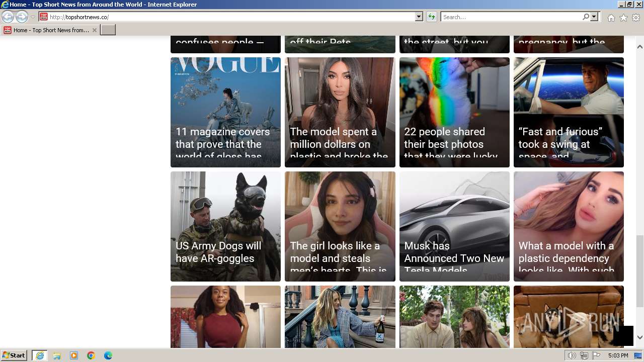Close the Top Short News tab

(x=95, y=30)
